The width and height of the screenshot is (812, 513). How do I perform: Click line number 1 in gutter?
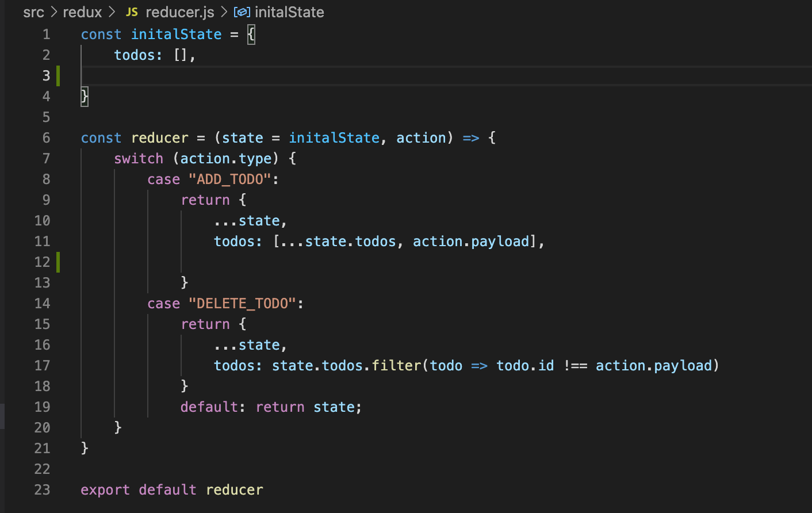coord(46,35)
